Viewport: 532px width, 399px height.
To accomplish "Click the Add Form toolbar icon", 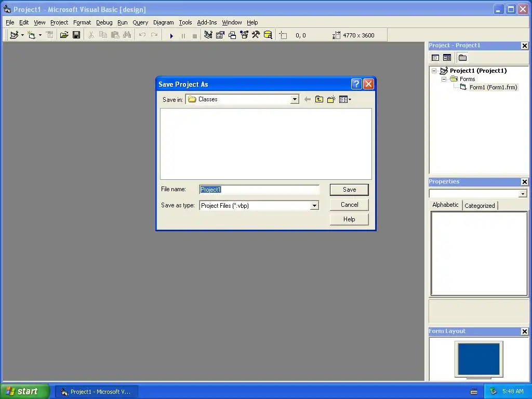I will pos(32,35).
